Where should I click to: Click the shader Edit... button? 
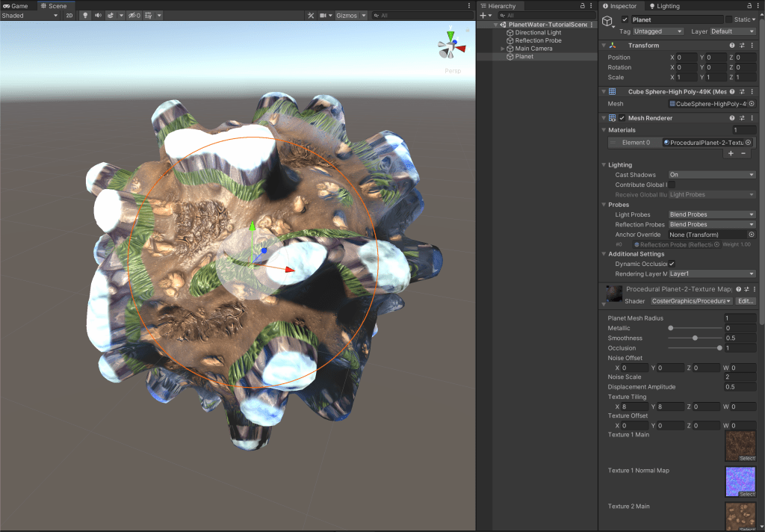pyautogui.click(x=746, y=301)
